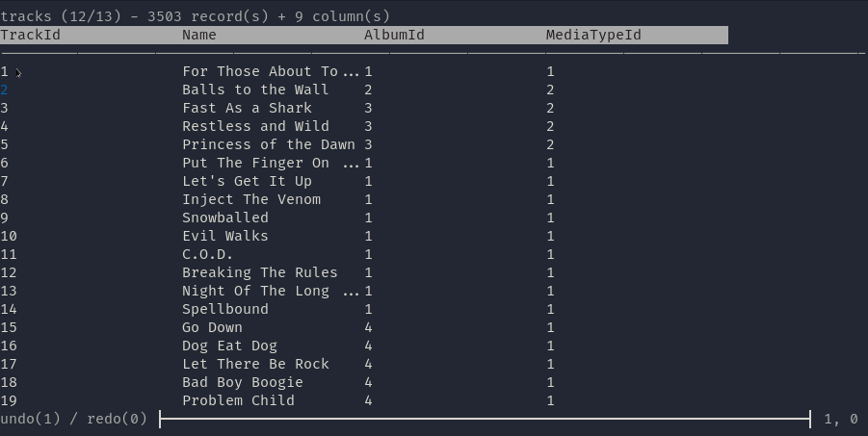Click the horizontal scrollbar at the bottom
Image resolution: width=868 pixels, height=436 pixels.
click(x=485, y=419)
